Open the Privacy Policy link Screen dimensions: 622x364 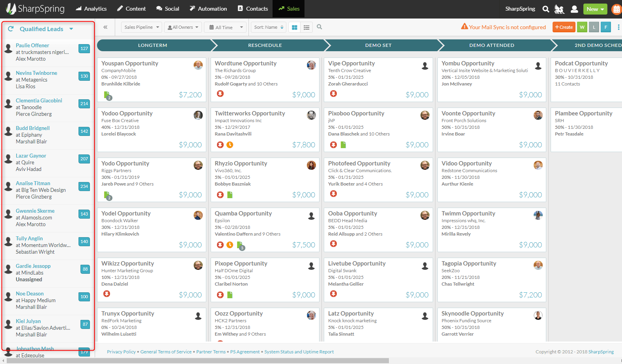tap(121, 352)
